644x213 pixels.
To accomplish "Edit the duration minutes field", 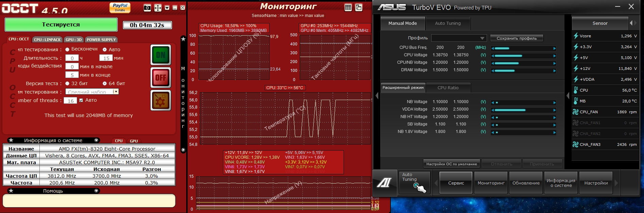I will (106, 58).
